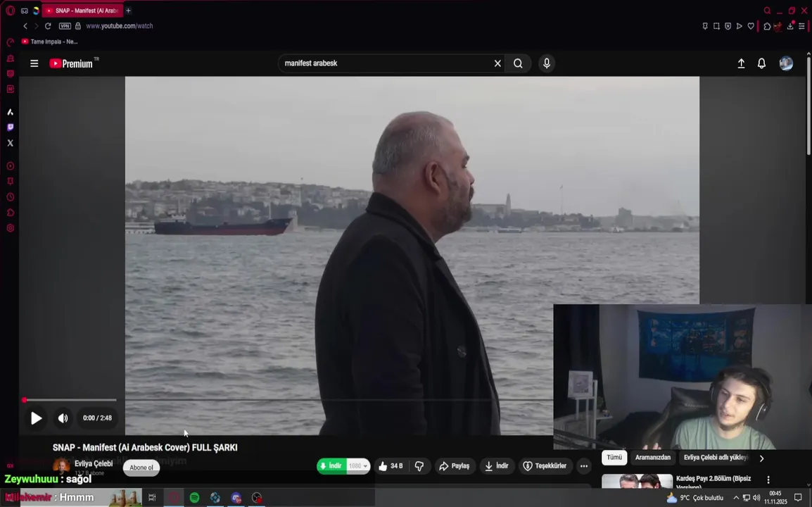This screenshot has height=507, width=812.
Task: Toggle ad blocker shield icon
Action: click(x=728, y=26)
